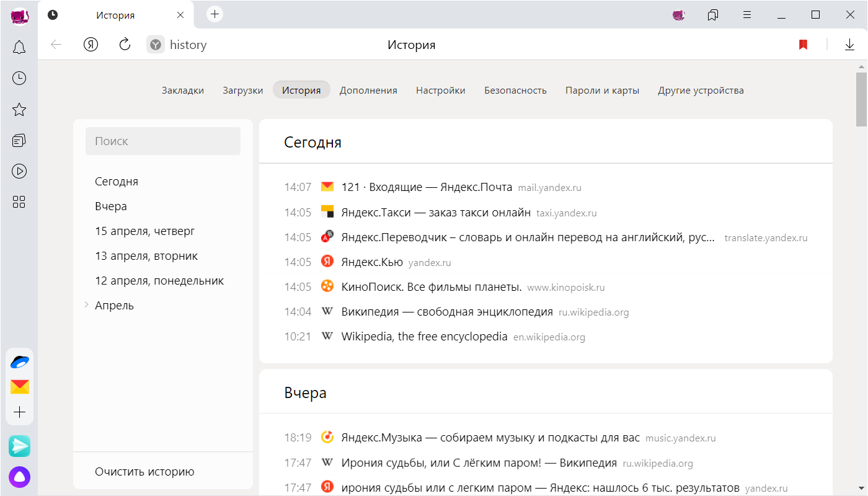Open 'КиноПоиск. Все фильмы планеты.' entry
868x496 pixels.
point(432,287)
